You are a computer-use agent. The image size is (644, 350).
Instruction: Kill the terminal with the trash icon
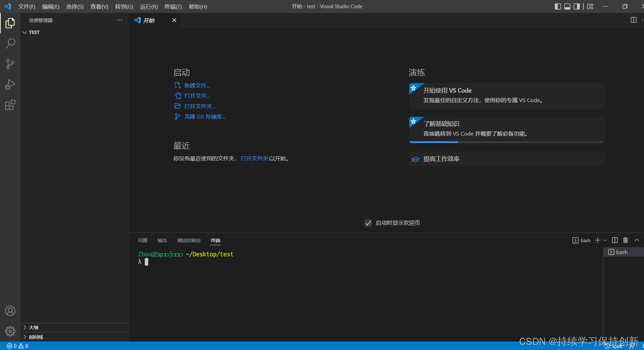(626, 240)
